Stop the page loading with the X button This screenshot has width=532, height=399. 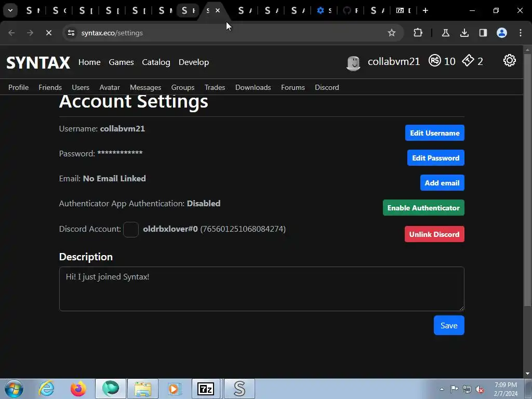pyautogui.click(x=48, y=33)
